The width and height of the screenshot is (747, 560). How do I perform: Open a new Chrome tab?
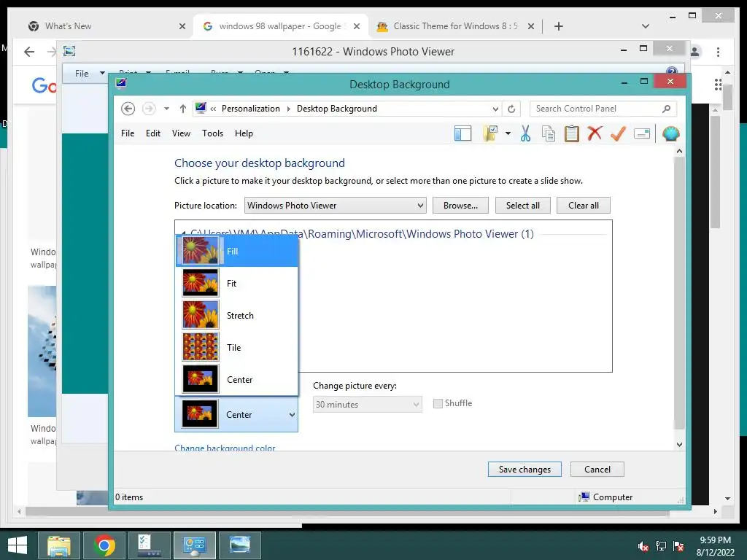pos(559,26)
